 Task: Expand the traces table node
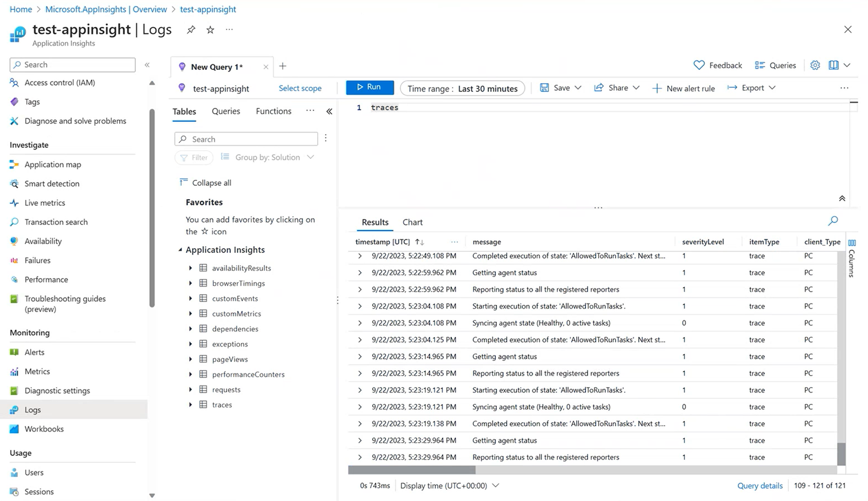191,405
